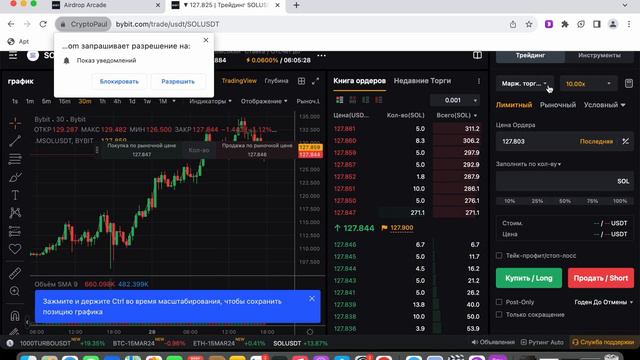Switch to the Tools tab in the order panel
640x360 pixels.
click(x=599, y=55)
